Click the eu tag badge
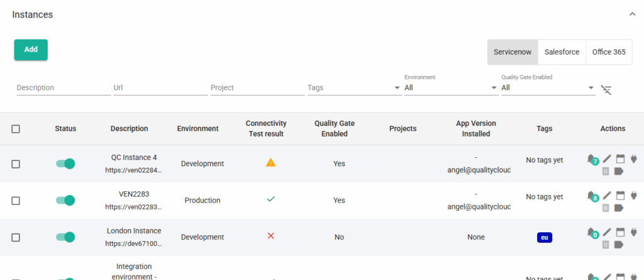Image resolution: width=644 pixels, height=280 pixels. tap(544, 237)
